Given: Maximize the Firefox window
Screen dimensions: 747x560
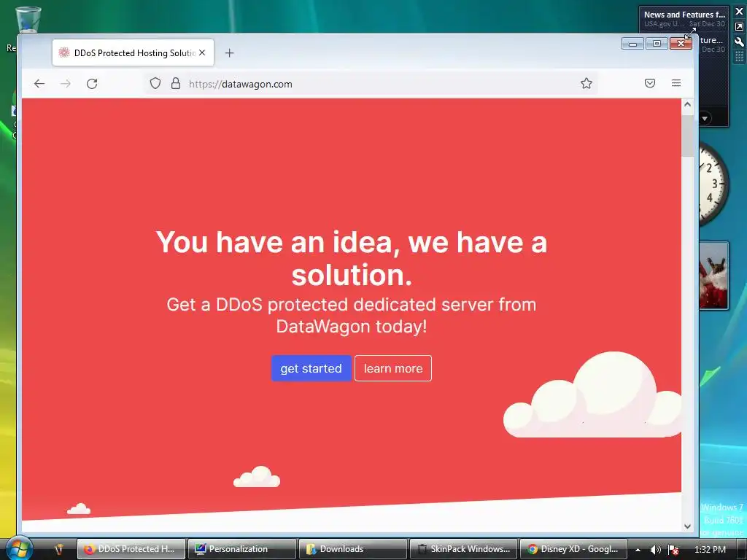Looking at the screenshot, I should coord(657,44).
